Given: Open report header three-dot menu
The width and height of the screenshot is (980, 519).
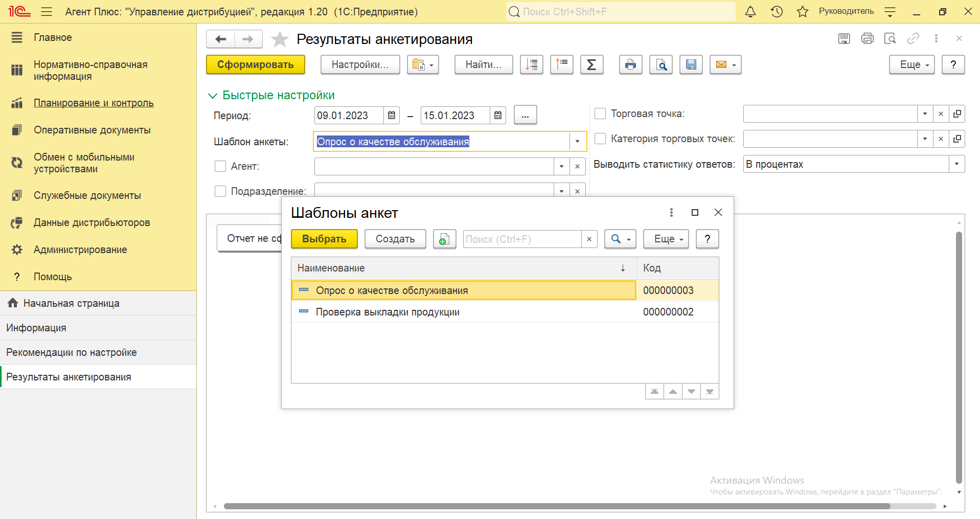Looking at the screenshot, I should pos(936,38).
